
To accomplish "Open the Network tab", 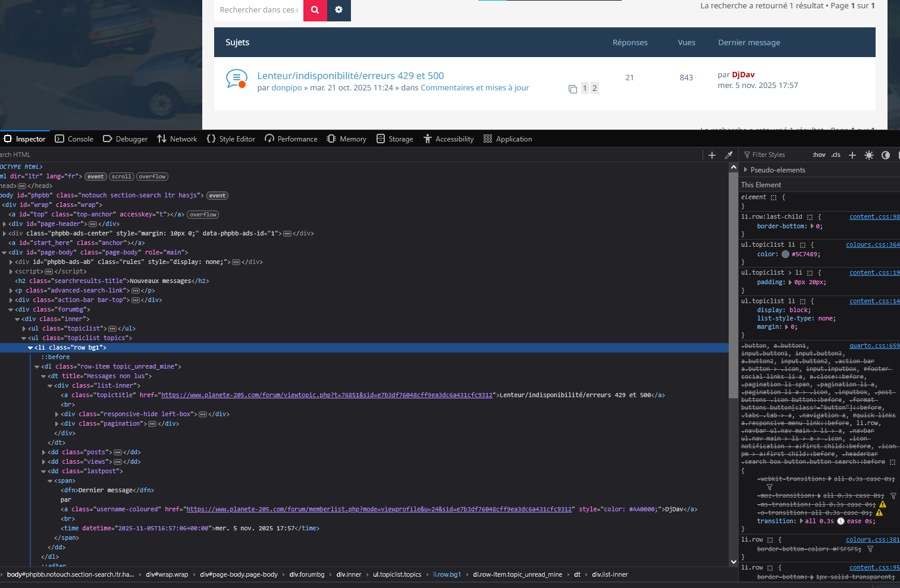I will 177,139.
